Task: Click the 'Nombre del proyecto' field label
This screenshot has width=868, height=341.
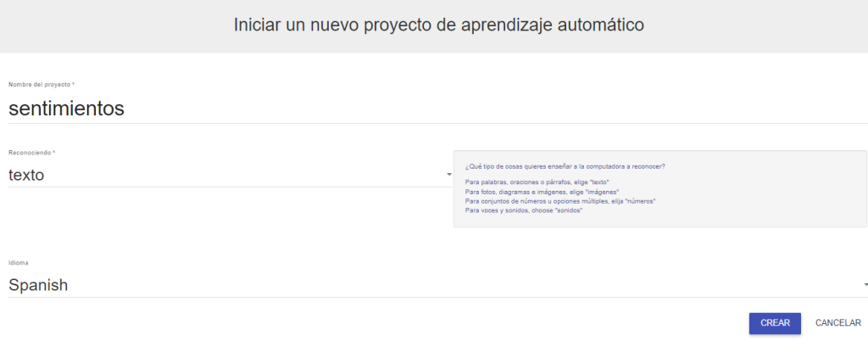Action: (x=39, y=85)
